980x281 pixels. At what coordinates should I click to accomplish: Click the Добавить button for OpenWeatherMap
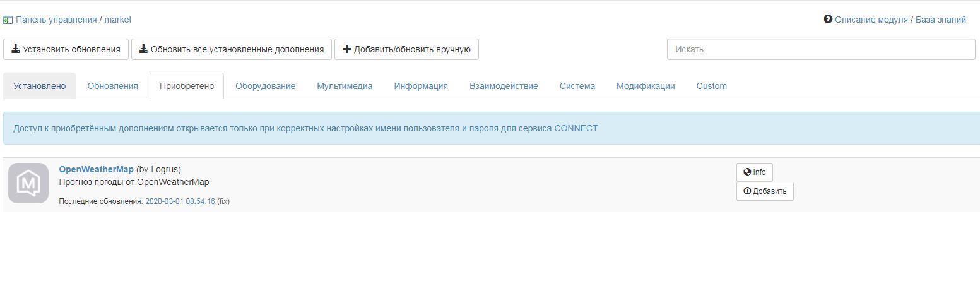click(x=765, y=191)
